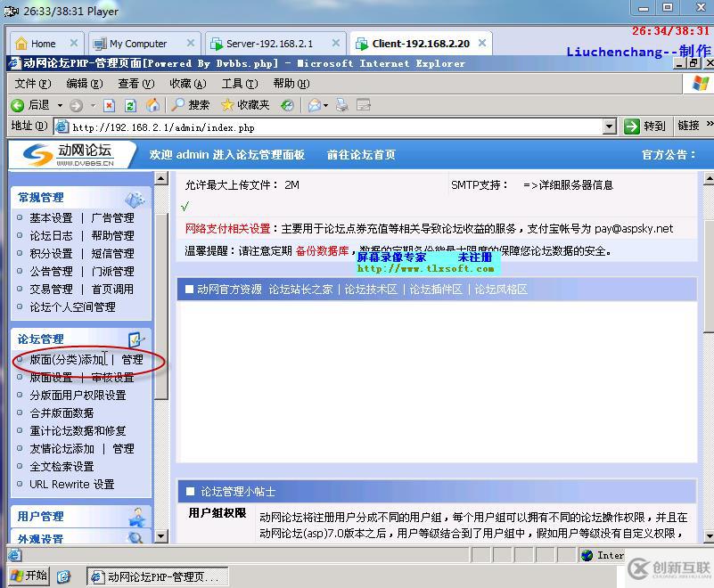The image size is (714, 588).
Task: Open the 收藏夹 star icon
Action: click(x=226, y=106)
